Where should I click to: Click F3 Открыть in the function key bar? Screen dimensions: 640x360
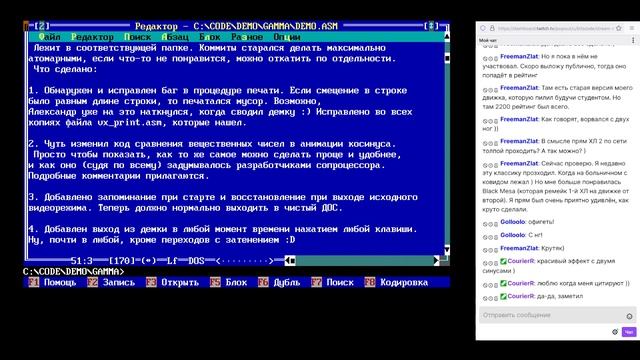click(172, 282)
